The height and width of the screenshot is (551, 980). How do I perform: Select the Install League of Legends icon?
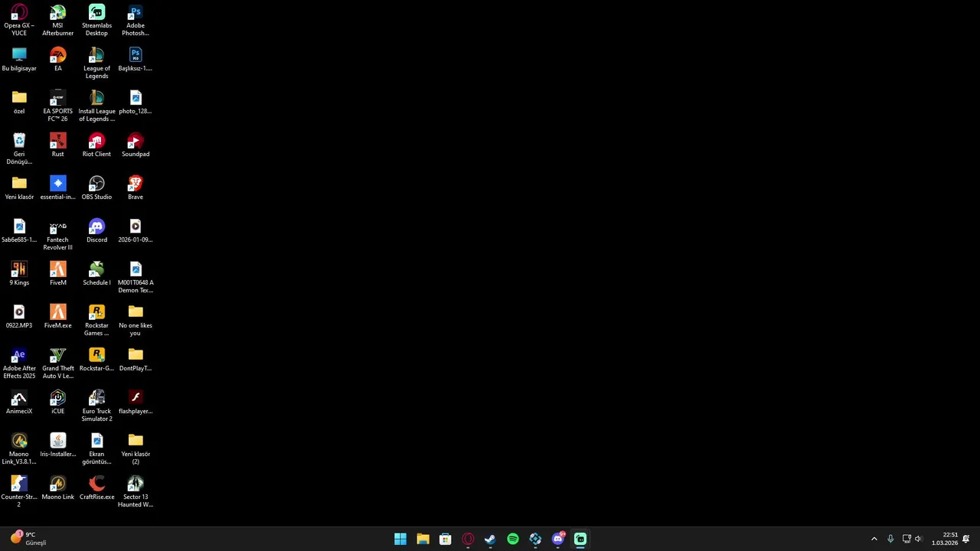[x=96, y=106]
